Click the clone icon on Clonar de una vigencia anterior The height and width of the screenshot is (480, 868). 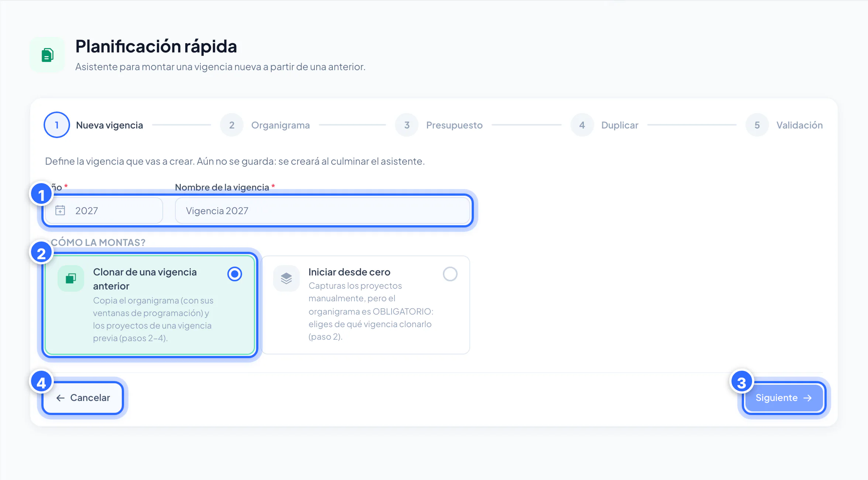71,278
